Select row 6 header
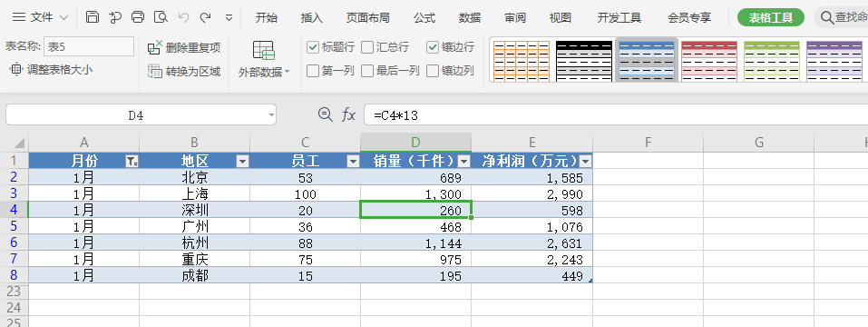Screen dimensions: 868x327 tap(14, 243)
